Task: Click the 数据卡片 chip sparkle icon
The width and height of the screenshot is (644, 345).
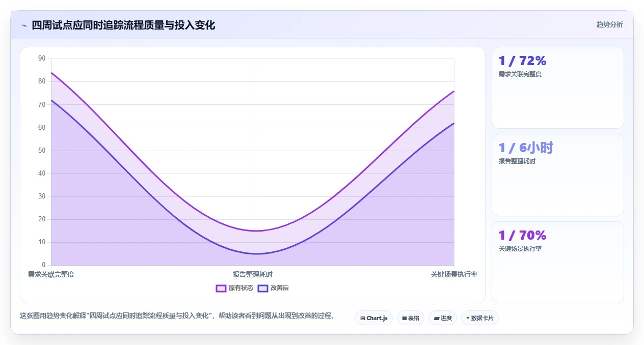Action: 468,318
